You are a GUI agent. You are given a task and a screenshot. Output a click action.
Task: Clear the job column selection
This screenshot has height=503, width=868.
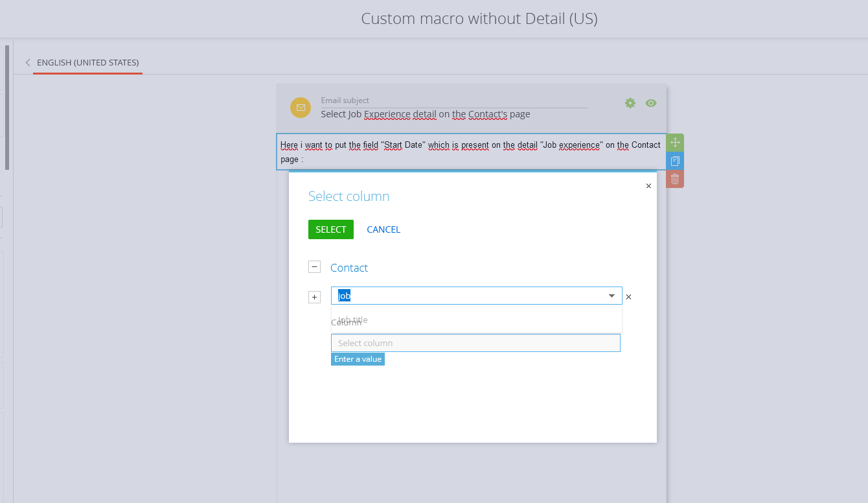tap(628, 297)
